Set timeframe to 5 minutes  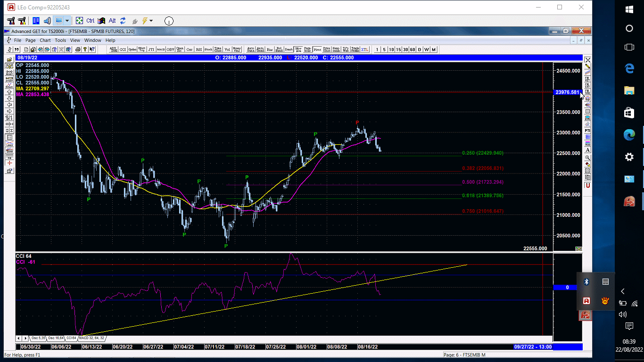[384, 49]
